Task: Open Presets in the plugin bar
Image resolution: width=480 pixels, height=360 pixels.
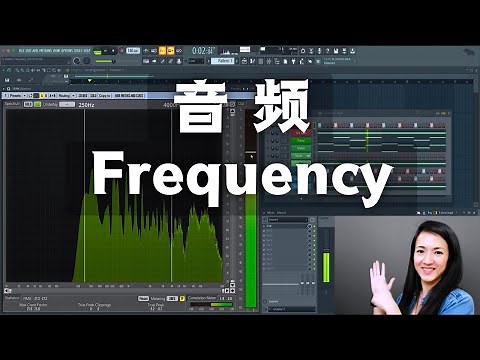Action: click(x=15, y=96)
